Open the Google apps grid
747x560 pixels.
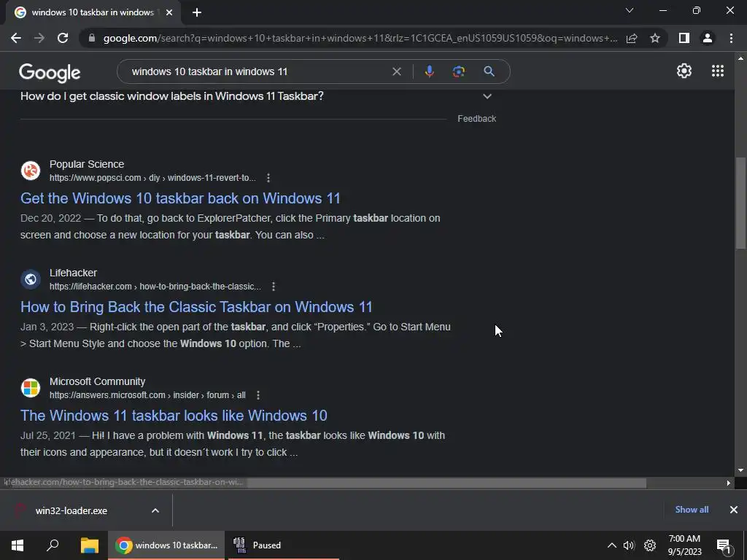[x=718, y=71]
